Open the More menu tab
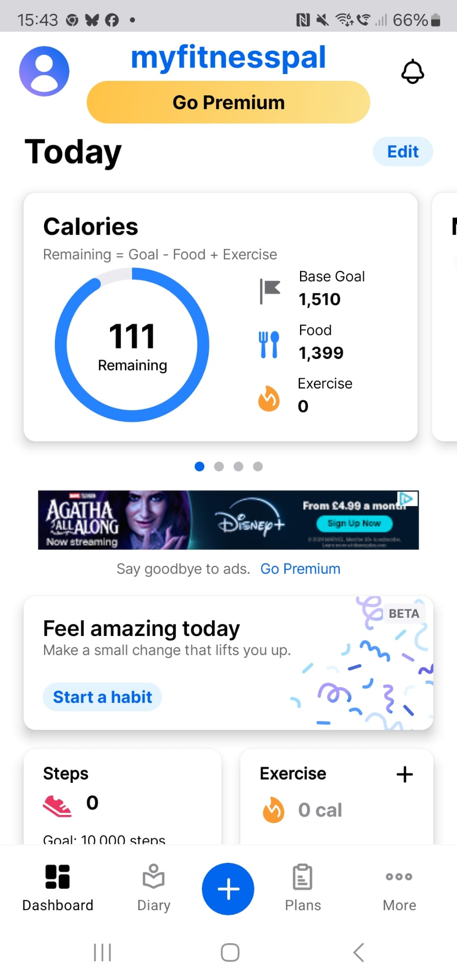 click(399, 888)
